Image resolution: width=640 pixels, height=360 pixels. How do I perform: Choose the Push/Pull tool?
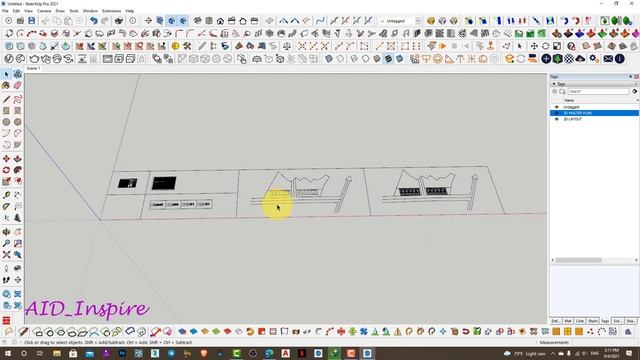(x=18, y=159)
